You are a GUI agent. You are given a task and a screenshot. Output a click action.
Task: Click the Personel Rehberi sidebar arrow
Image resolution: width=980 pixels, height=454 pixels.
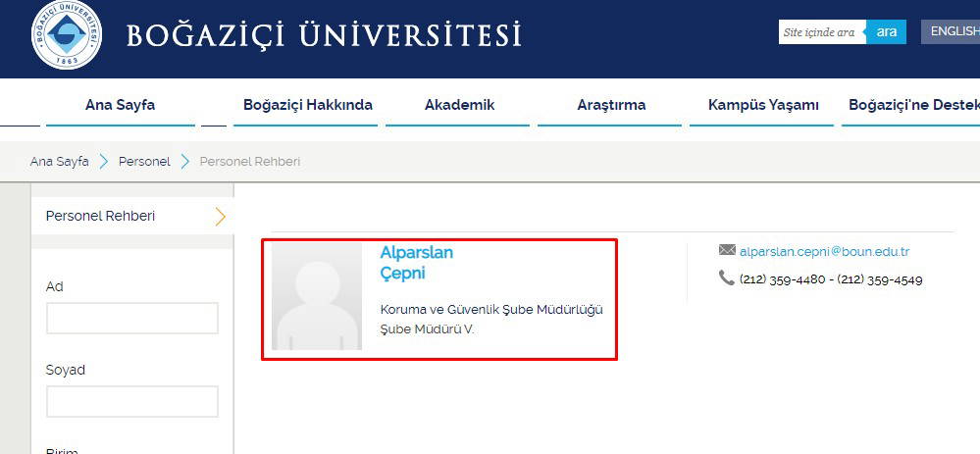pyautogui.click(x=220, y=217)
